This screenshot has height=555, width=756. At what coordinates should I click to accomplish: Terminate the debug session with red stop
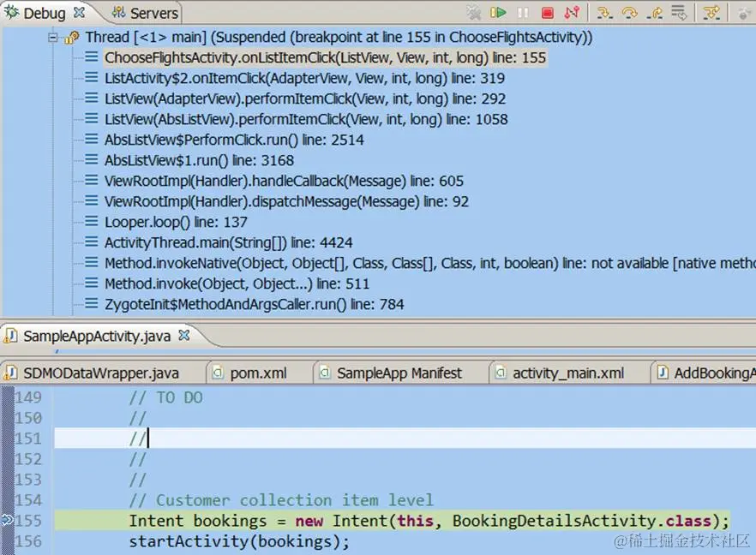click(x=547, y=13)
